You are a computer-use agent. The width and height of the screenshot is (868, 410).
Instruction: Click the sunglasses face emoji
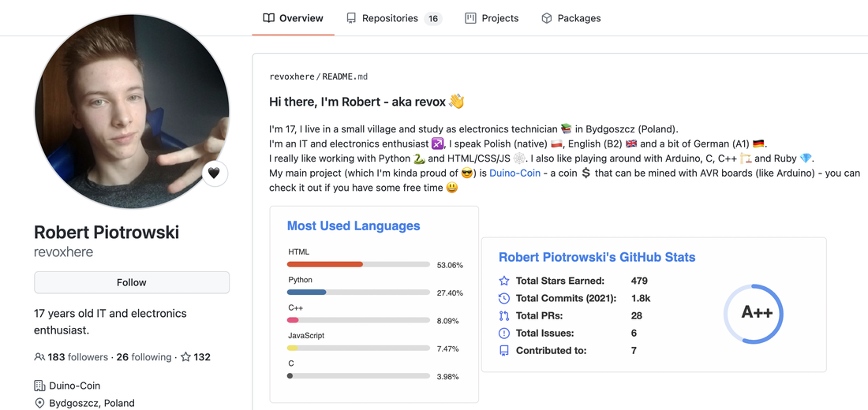pyautogui.click(x=466, y=173)
